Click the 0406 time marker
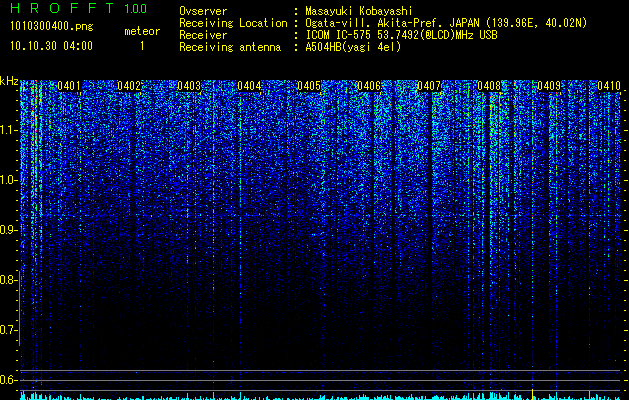 [x=369, y=86]
